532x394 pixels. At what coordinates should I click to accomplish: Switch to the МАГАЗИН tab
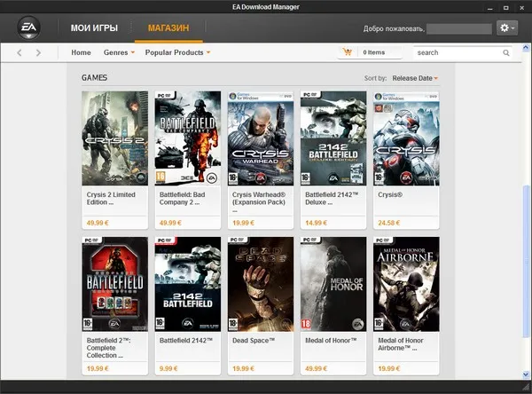[x=168, y=28]
